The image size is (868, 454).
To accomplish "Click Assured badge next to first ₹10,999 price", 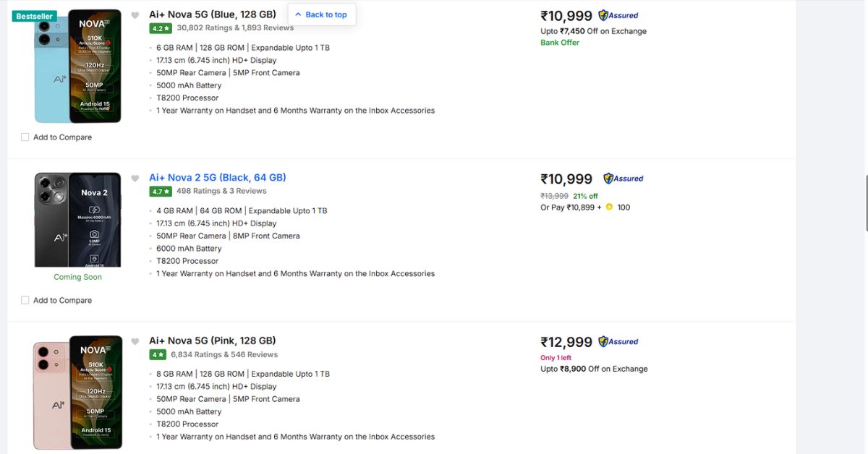I will 618,15.
